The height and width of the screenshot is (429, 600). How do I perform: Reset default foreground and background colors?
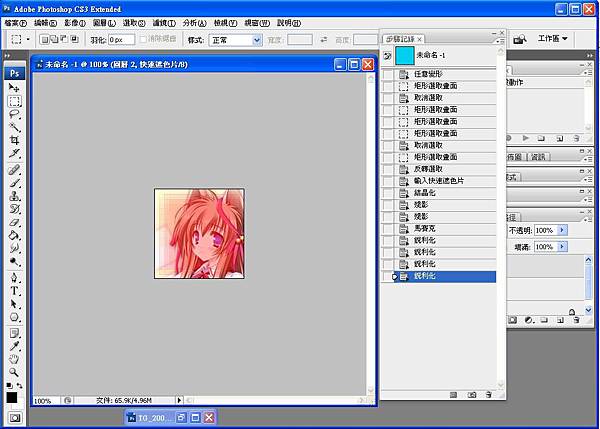9,386
